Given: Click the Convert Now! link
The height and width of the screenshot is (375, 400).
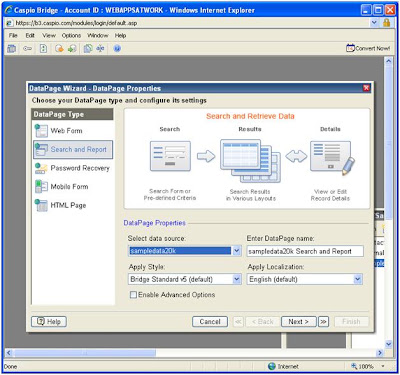Looking at the screenshot, I should [x=372, y=48].
